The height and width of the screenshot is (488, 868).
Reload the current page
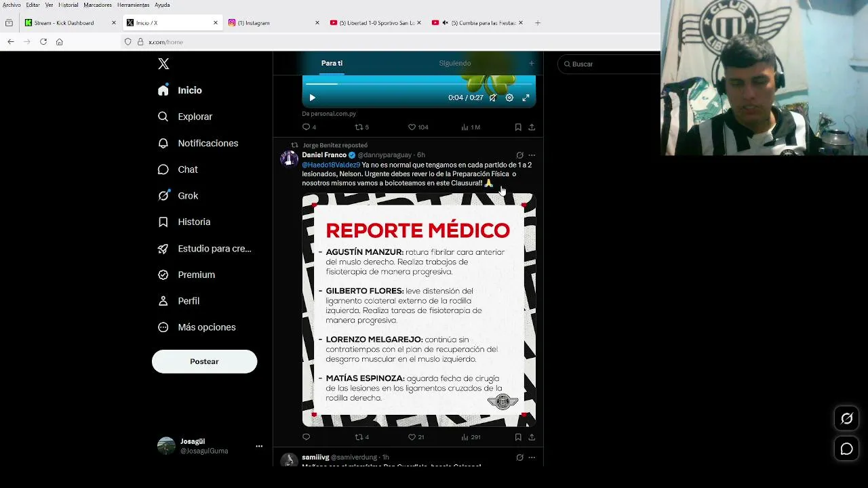coord(43,42)
